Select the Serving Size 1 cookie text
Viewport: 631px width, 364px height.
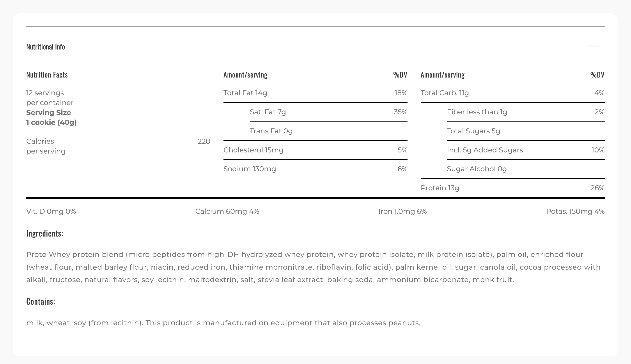pos(51,117)
